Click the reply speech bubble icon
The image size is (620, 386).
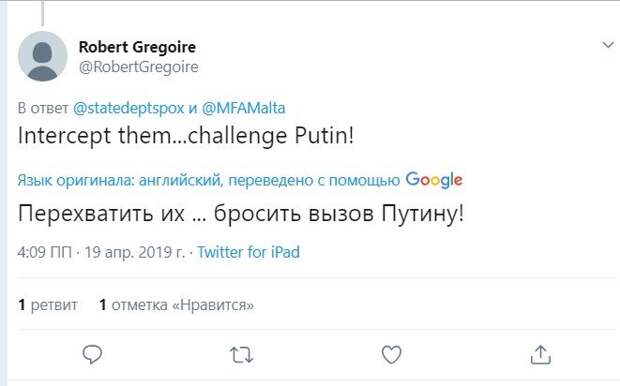coord(93,354)
